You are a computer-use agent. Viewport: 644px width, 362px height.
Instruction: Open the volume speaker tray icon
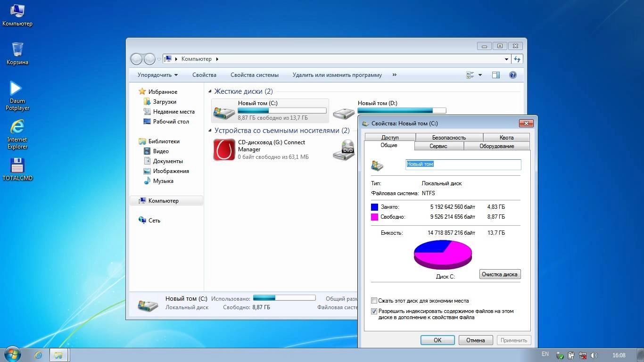pos(594,355)
